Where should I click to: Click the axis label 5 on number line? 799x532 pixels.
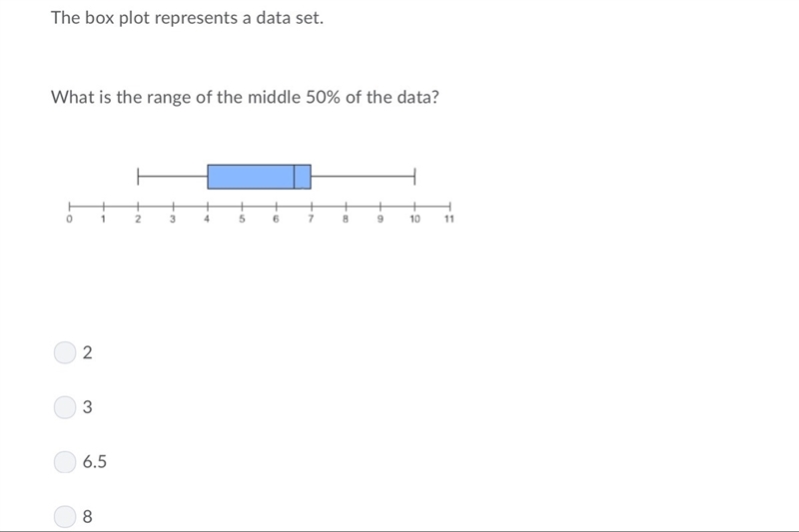(242, 220)
